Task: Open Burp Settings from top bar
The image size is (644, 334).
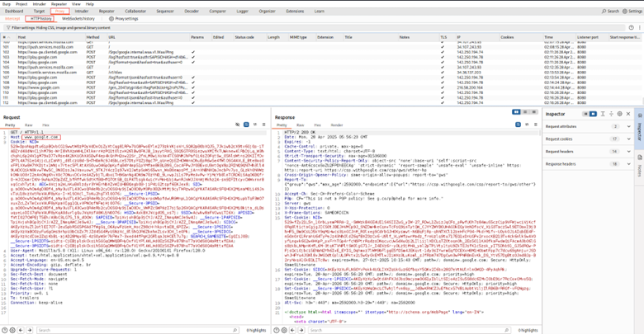Action: pyautogui.click(x=630, y=11)
